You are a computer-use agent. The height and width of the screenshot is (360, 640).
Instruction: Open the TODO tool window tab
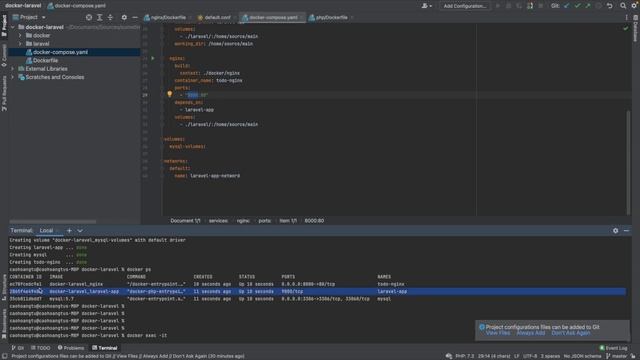coord(41,348)
